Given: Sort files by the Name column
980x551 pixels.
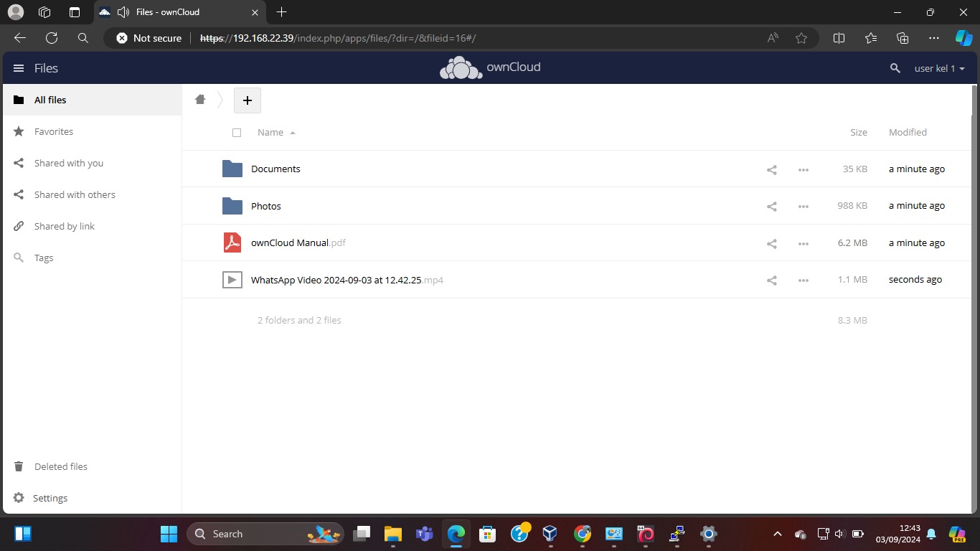Looking at the screenshot, I should point(270,132).
